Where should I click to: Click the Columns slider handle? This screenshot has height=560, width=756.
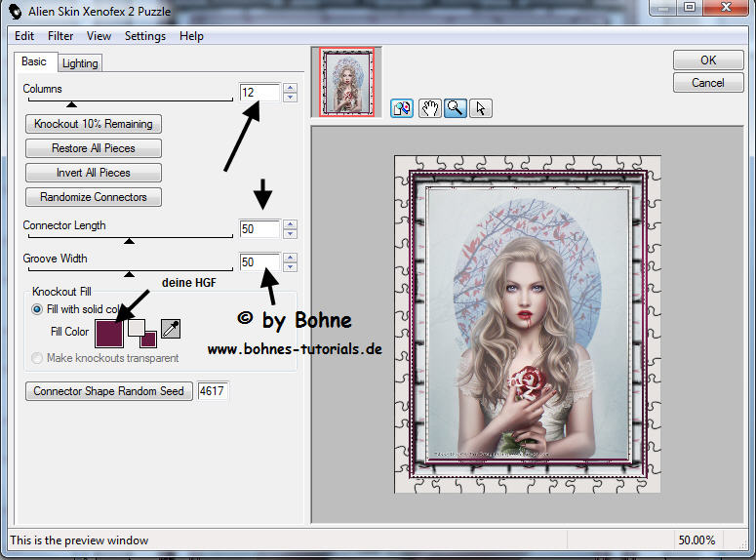pyautogui.click(x=72, y=104)
